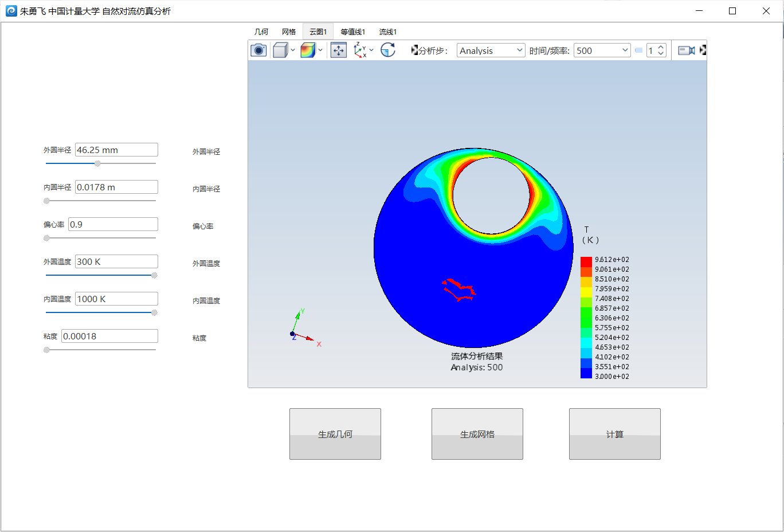The image size is (784, 532).
Task: Decrease the frame spinner value
Action: point(661,54)
